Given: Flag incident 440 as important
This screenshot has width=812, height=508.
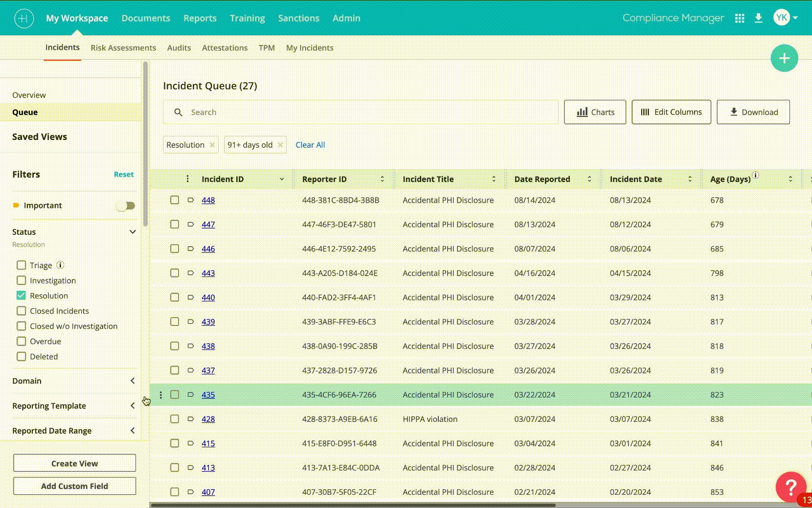Looking at the screenshot, I should (191, 297).
